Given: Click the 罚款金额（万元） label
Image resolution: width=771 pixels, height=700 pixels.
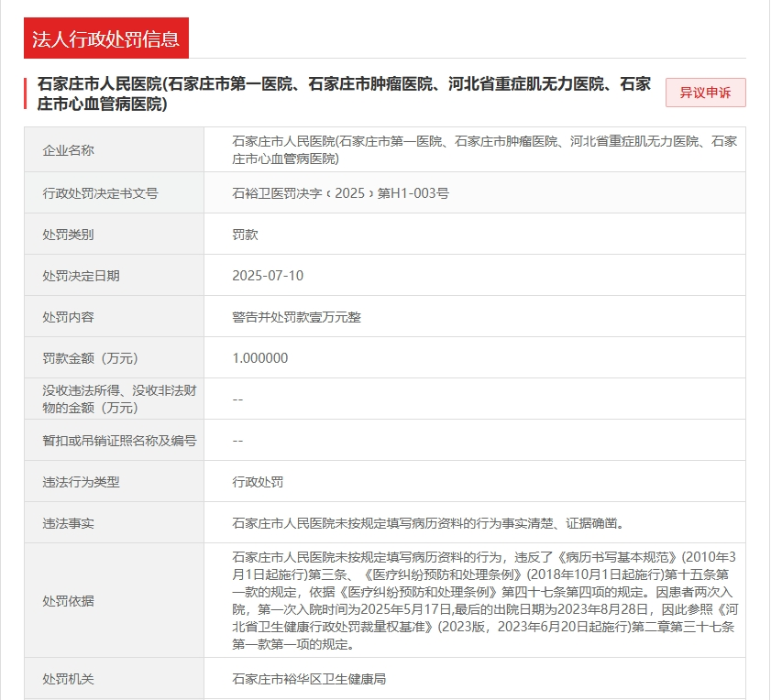Looking at the screenshot, I should tap(90, 358).
